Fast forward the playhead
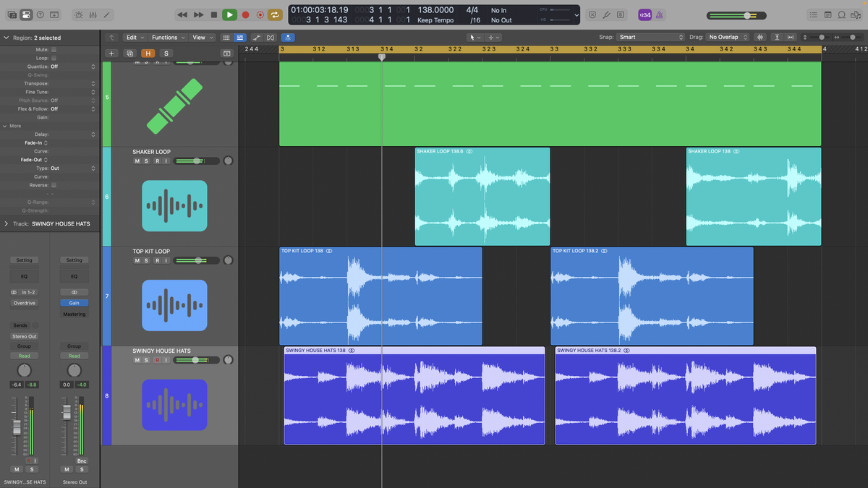Image resolution: width=868 pixels, height=488 pixels. pyautogui.click(x=198, y=14)
